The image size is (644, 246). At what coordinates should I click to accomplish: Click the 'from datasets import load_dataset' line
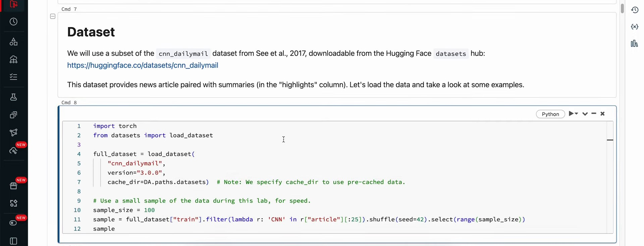(x=153, y=135)
